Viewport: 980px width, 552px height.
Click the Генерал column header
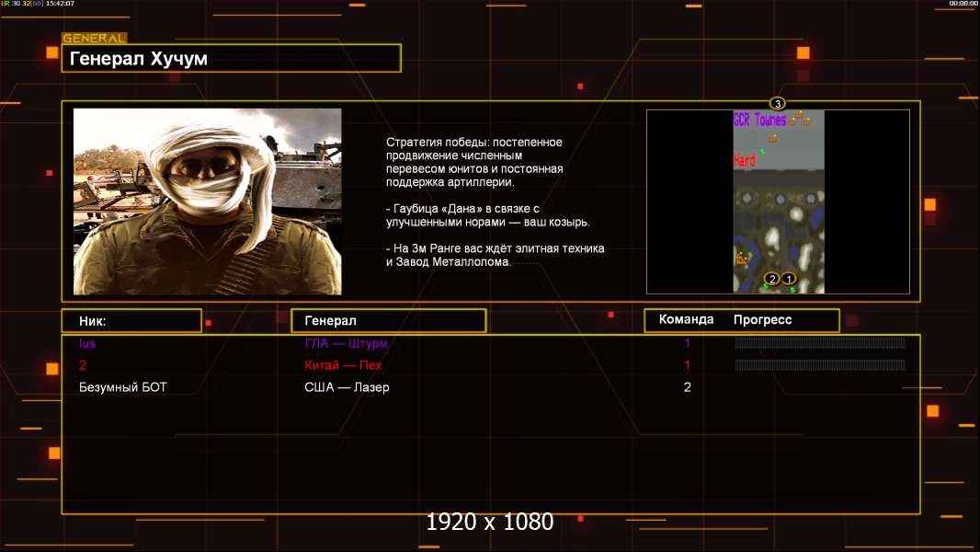(x=388, y=321)
